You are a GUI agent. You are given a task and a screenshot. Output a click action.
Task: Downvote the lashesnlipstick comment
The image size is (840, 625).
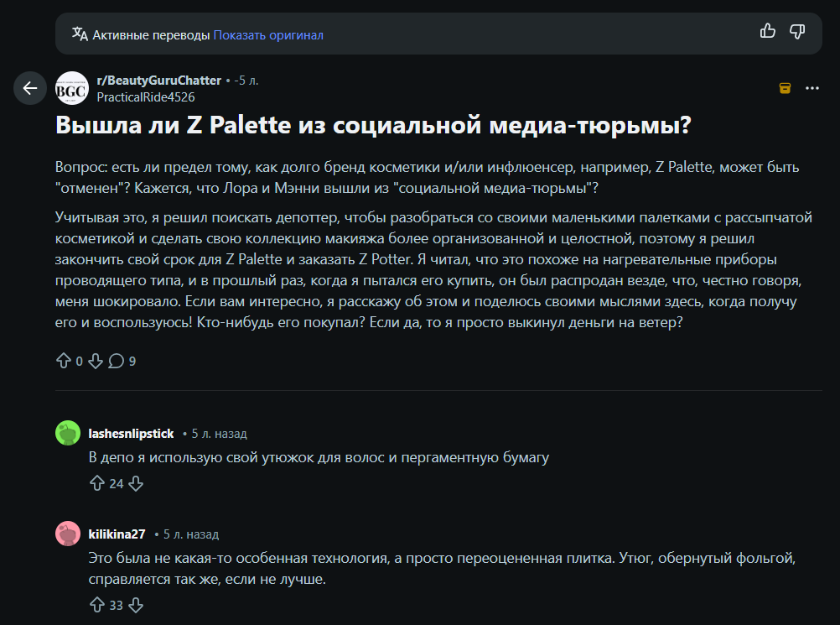[x=136, y=483]
